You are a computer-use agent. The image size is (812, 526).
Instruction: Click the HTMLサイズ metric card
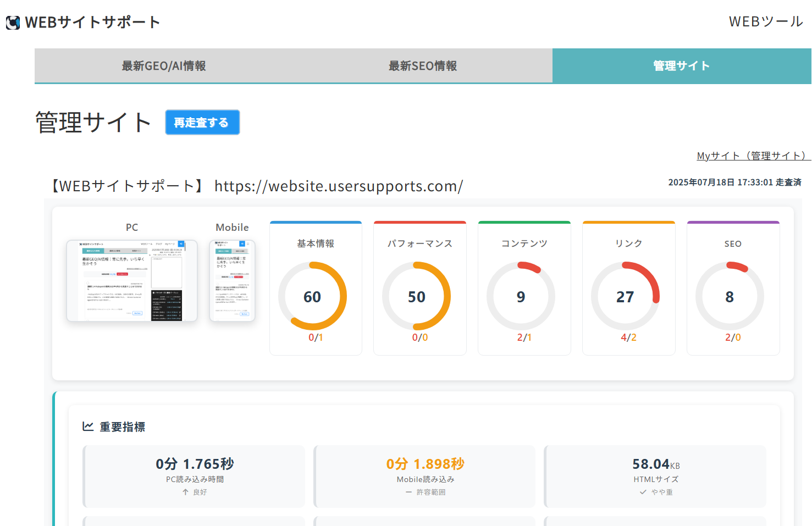[x=655, y=476]
